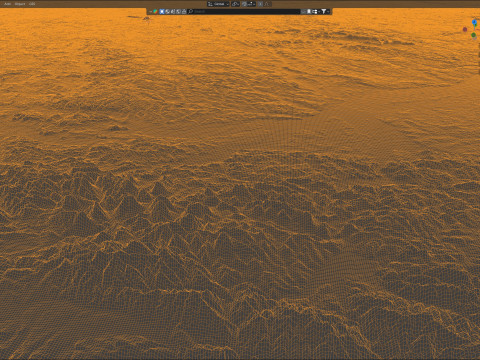Click the blue Z axis on navigation gizmo
This screenshot has height=360, width=480.
474,22
